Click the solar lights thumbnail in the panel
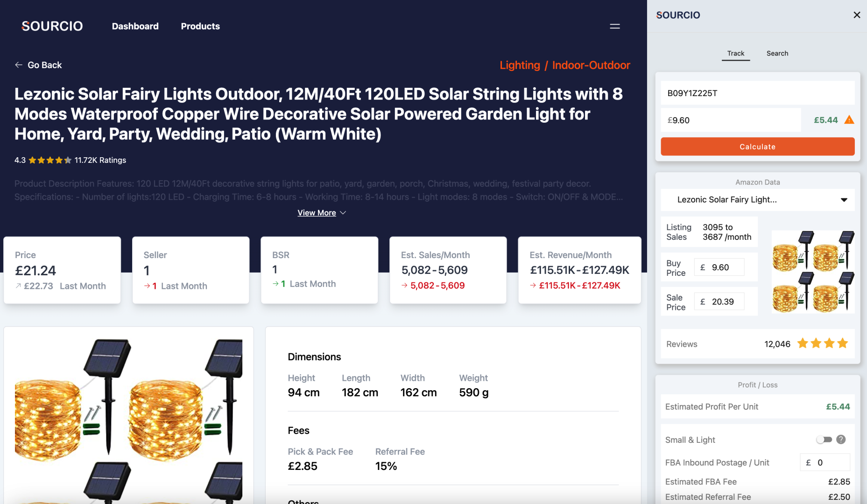The image size is (867, 504). [812, 271]
